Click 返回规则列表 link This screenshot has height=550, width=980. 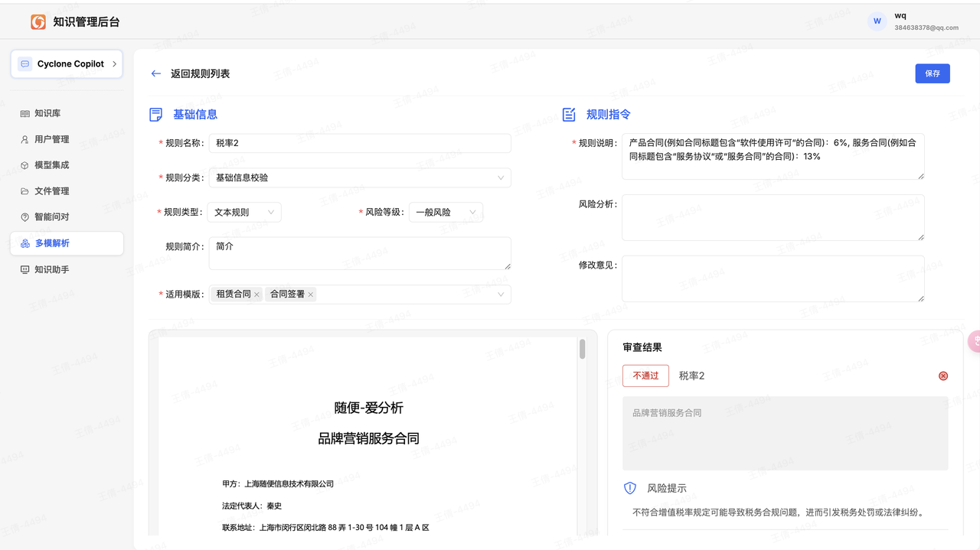tap(200, 73)
